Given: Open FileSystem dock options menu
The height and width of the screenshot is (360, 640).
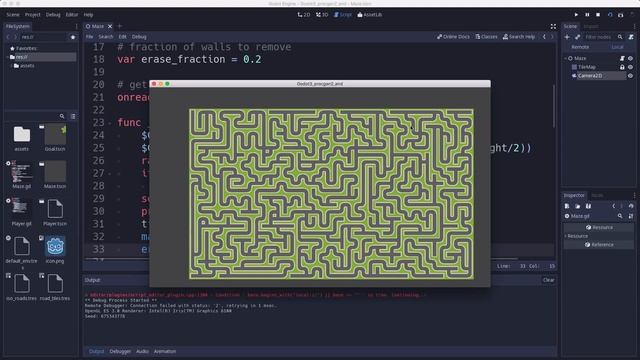Looking at the screenshot, I should [x=76, y=27].
